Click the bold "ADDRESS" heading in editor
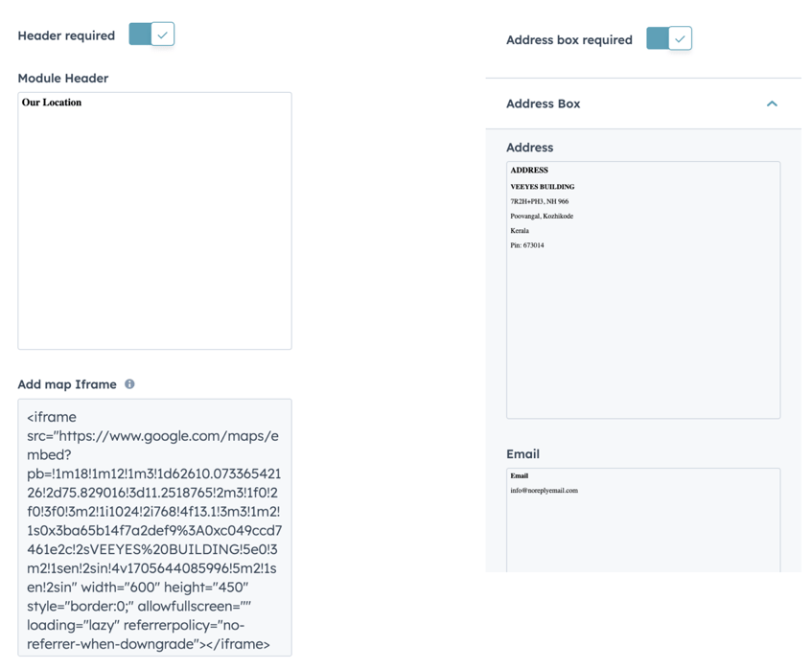Viewport: 812px width, 669px height. 529,171
